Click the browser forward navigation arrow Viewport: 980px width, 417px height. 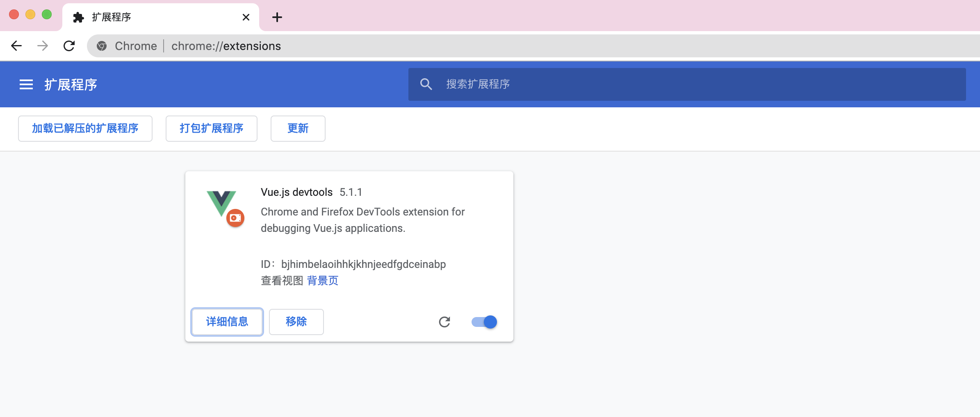coord(42,45)
